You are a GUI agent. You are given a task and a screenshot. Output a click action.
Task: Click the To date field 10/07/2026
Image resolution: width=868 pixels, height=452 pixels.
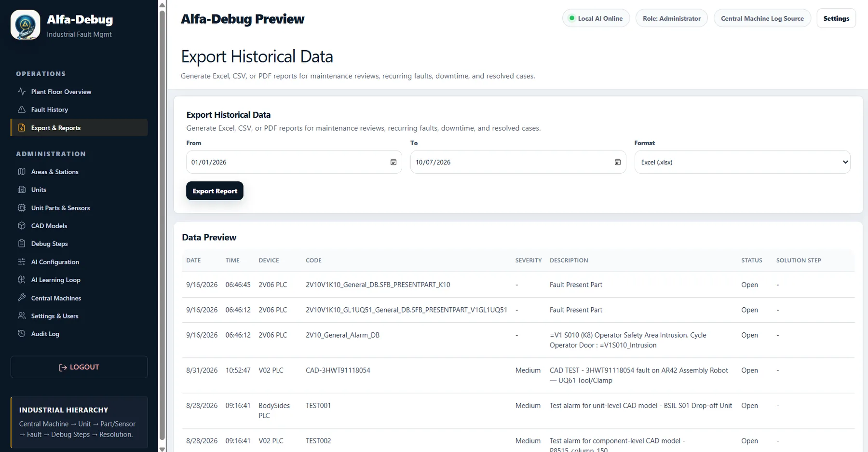pyautogui.click(x=518, y=162)
